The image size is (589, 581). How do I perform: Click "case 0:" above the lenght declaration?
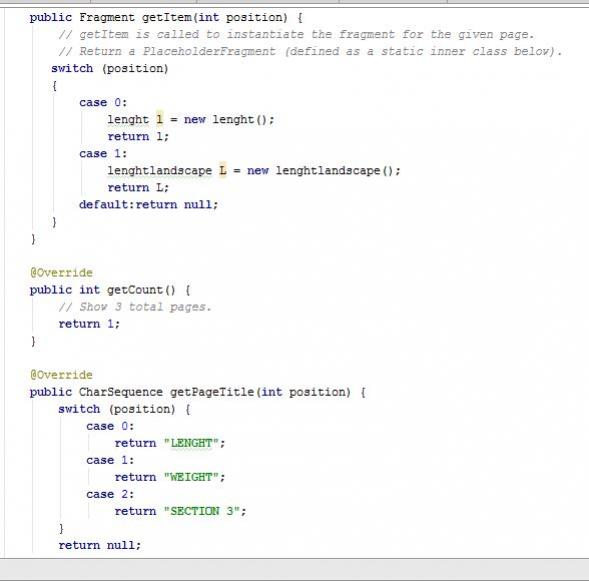click(103, 103)
